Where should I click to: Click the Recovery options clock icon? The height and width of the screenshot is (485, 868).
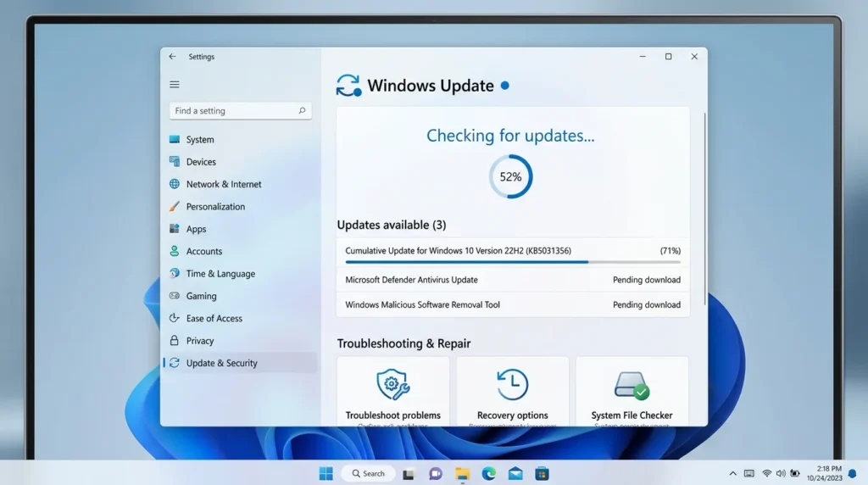pos(512,384)
